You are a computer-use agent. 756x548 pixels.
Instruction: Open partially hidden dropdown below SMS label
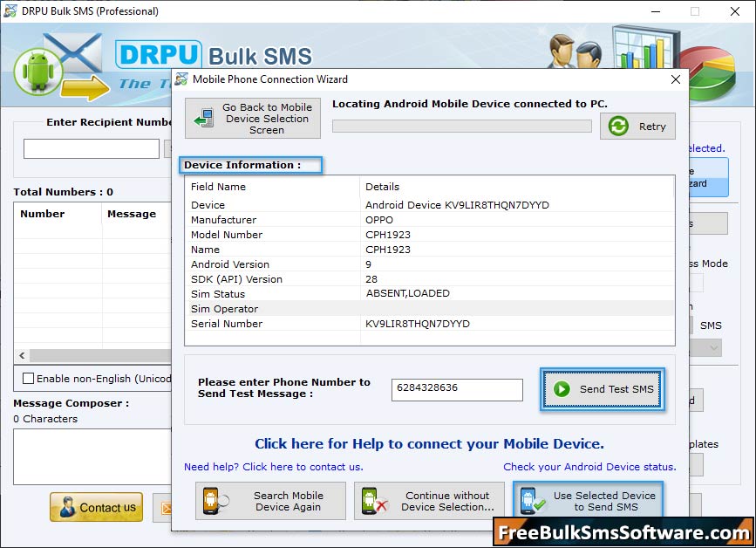point(705,347)
